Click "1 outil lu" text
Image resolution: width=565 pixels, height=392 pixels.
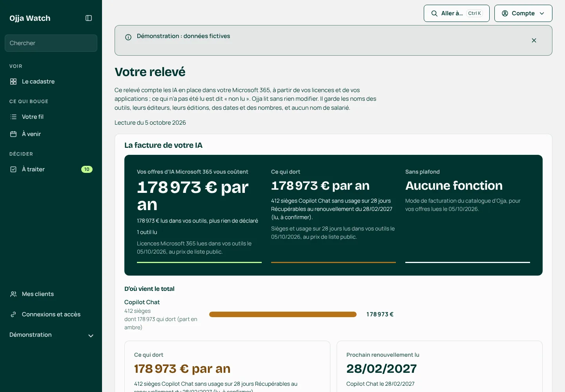147,232
